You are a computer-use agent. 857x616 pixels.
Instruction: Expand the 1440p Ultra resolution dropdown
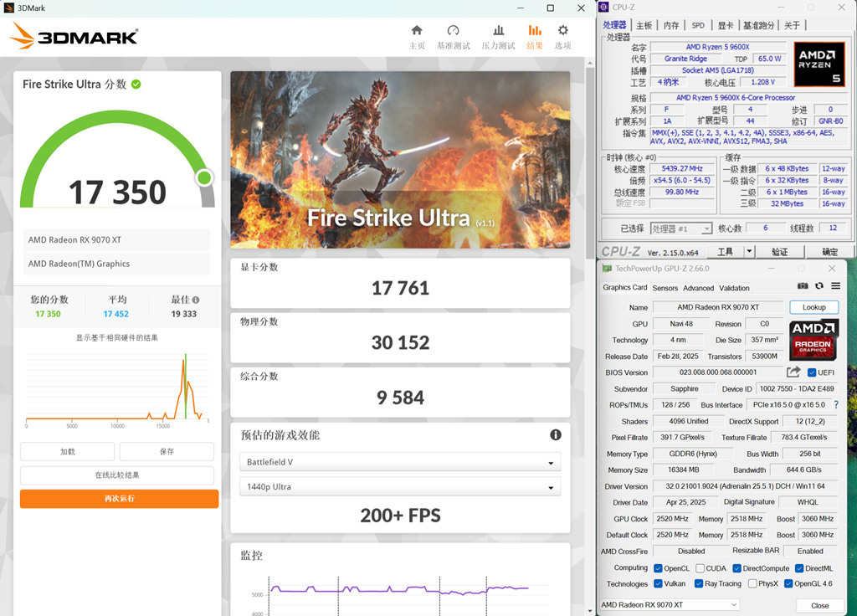pos(400,487)
